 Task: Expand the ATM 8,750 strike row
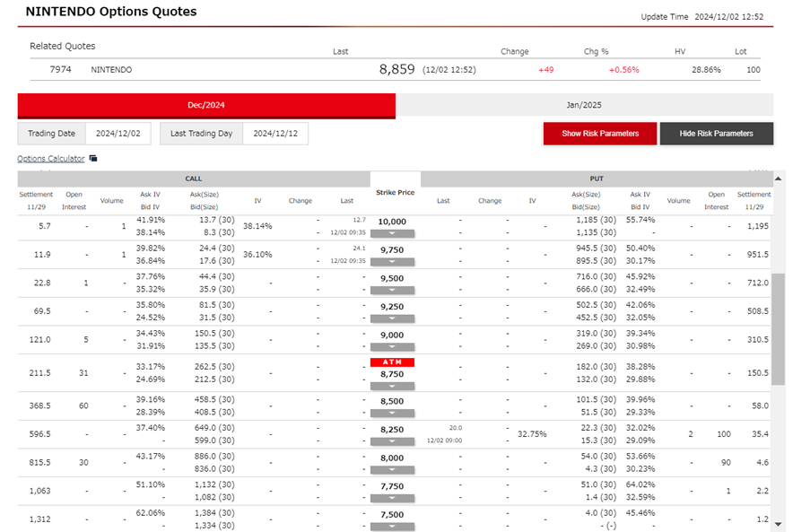click(392, 387)
